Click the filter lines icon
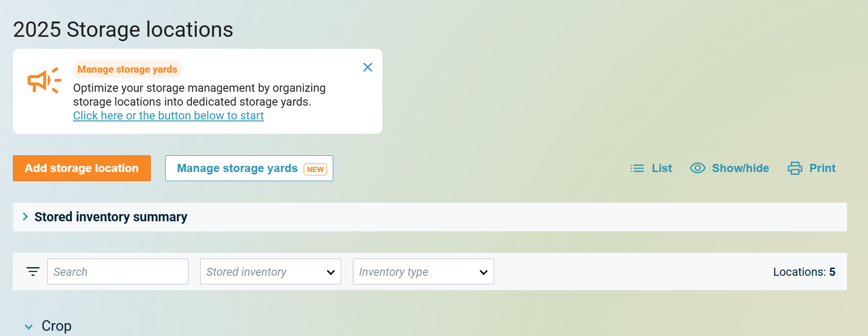This screenshot has width=868, height=336. pos(33,271)
